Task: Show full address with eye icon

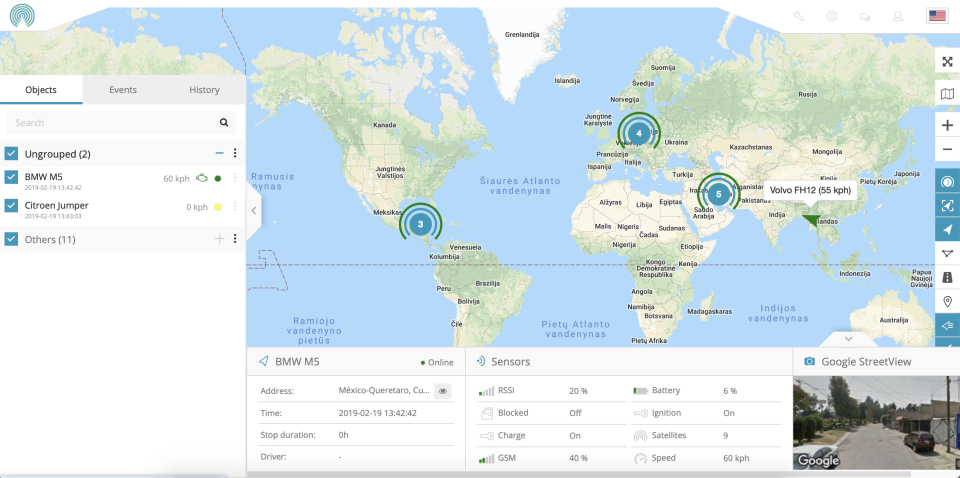Action: coord(443,390)
